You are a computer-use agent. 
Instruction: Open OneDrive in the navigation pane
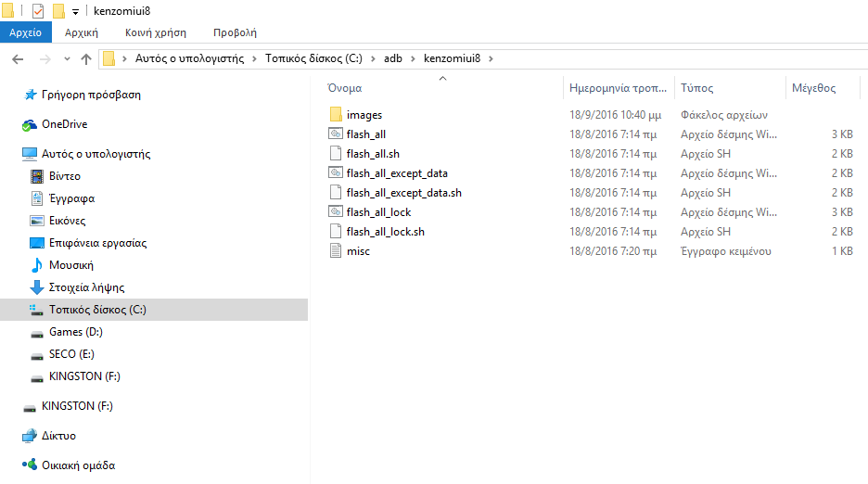(64, 124)
